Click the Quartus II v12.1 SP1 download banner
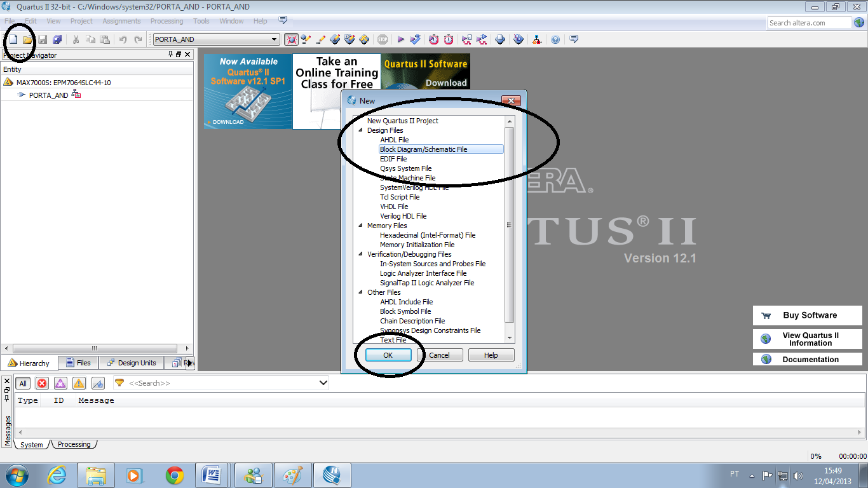Viewport: 868px width, 488px height. pyautogui.click(x=248, y=91)
